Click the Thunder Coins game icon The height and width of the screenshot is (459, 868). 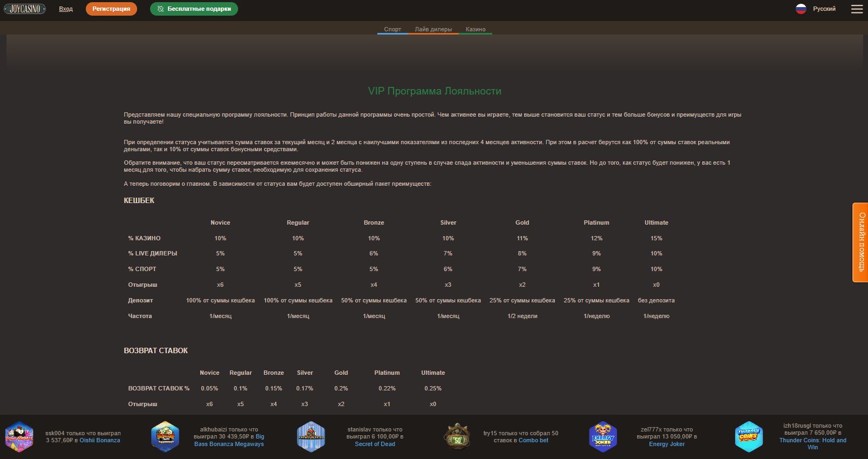pos(749,436)
